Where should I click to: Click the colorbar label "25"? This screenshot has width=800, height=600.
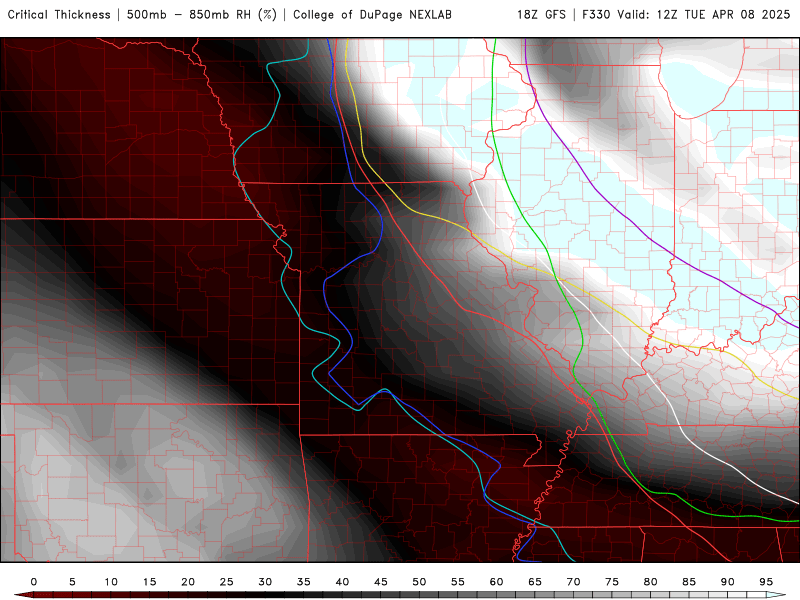227,582
